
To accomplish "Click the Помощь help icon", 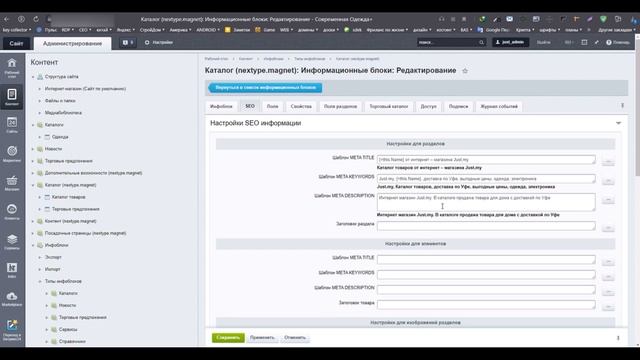I will pyautogui.click(x=618, y=42).
